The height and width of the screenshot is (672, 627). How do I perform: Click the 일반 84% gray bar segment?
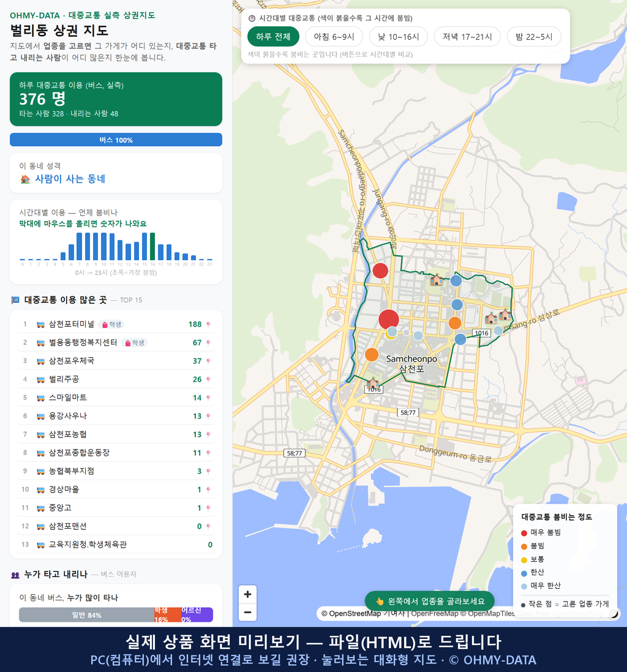(86, 615)
